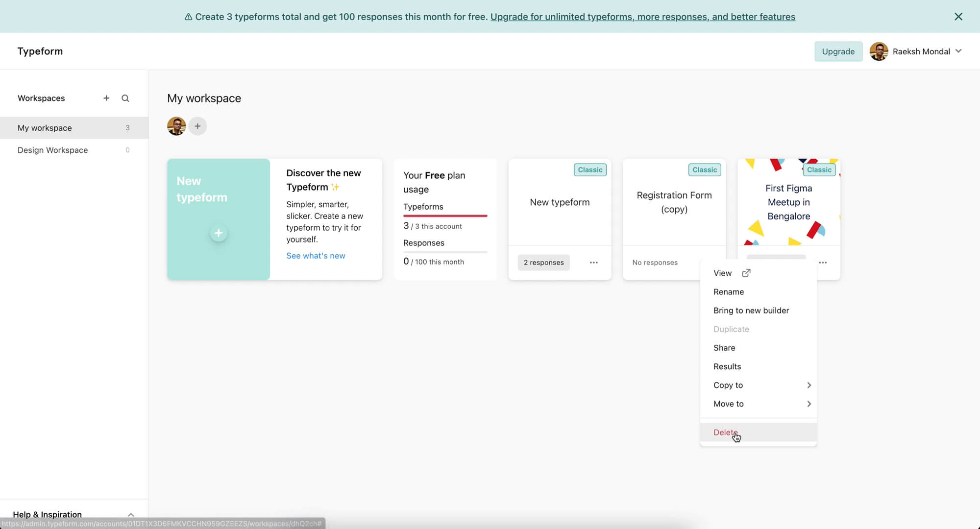Open the See what's new link
The image size is (980, 529).
316,256
